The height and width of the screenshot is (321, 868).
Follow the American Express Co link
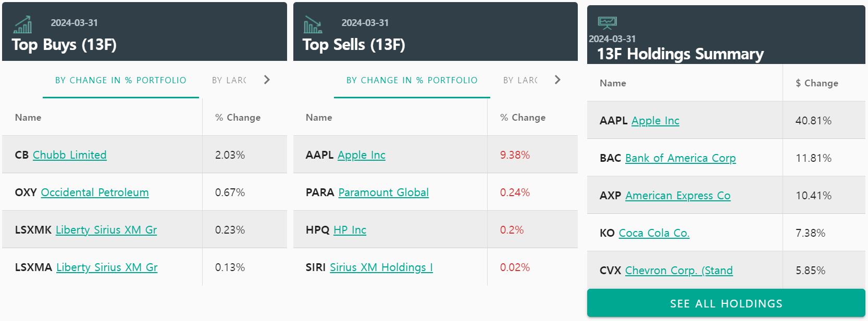(678, 196)
